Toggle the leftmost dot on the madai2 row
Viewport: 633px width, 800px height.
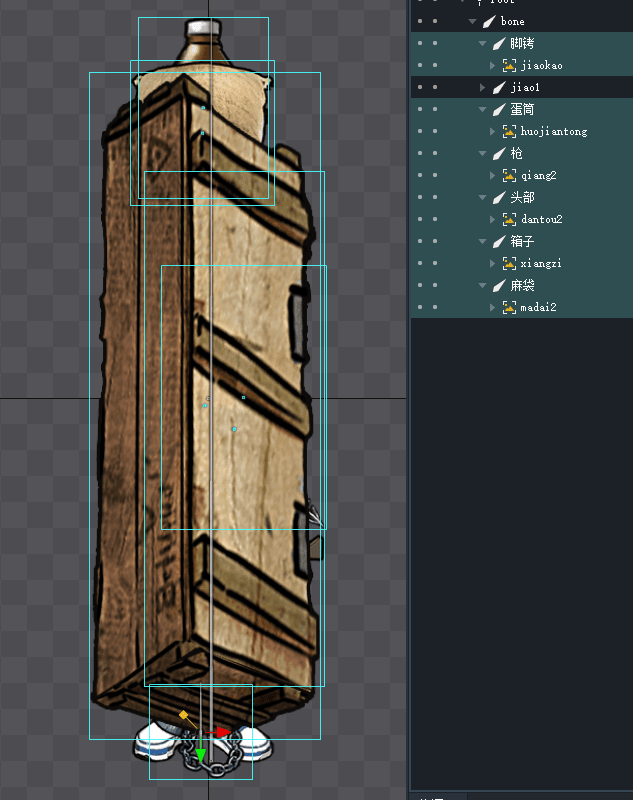pos(419,308)
